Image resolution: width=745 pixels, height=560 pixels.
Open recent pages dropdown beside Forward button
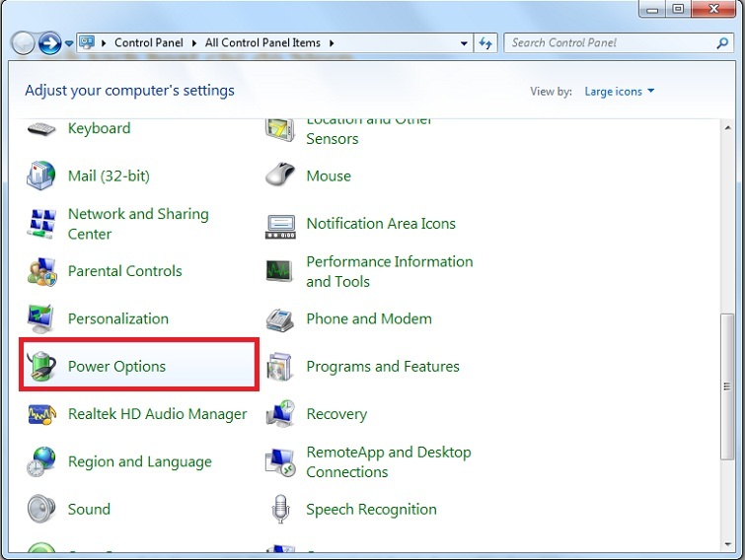(69, 43)
